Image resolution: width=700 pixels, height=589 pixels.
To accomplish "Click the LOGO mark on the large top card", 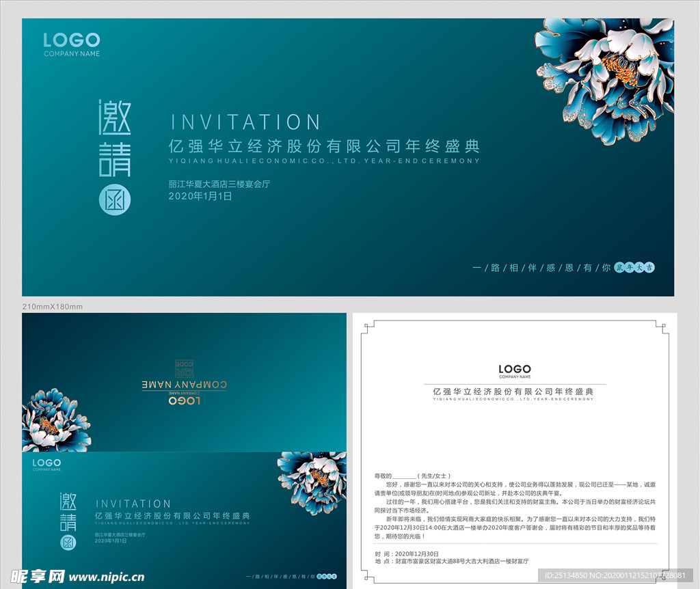I will point(71,40).
